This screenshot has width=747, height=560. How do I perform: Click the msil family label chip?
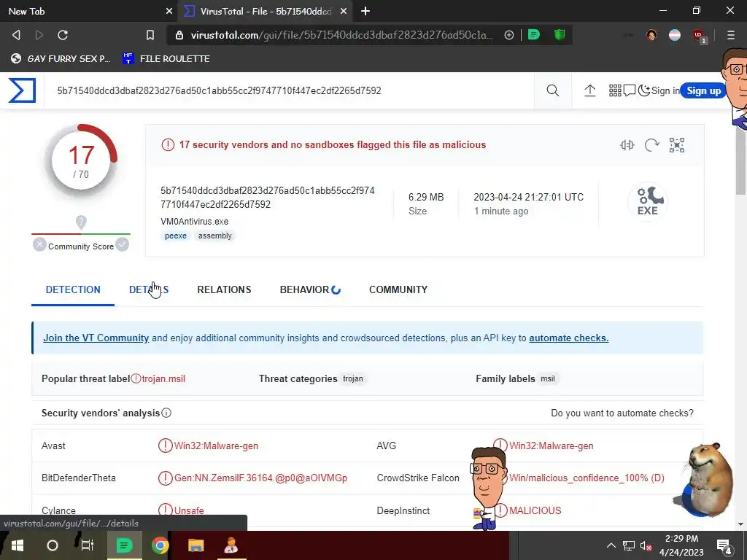coord(548,378)
